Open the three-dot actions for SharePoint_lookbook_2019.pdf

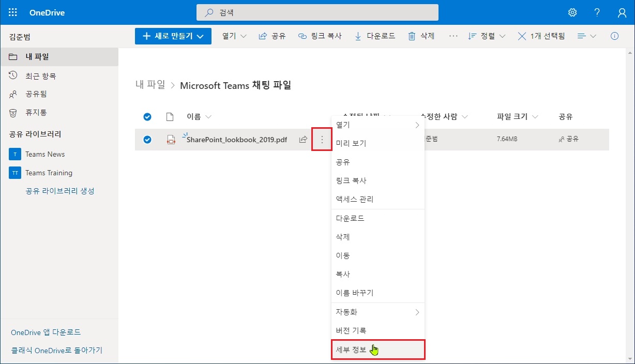click(x=322, y=140)
